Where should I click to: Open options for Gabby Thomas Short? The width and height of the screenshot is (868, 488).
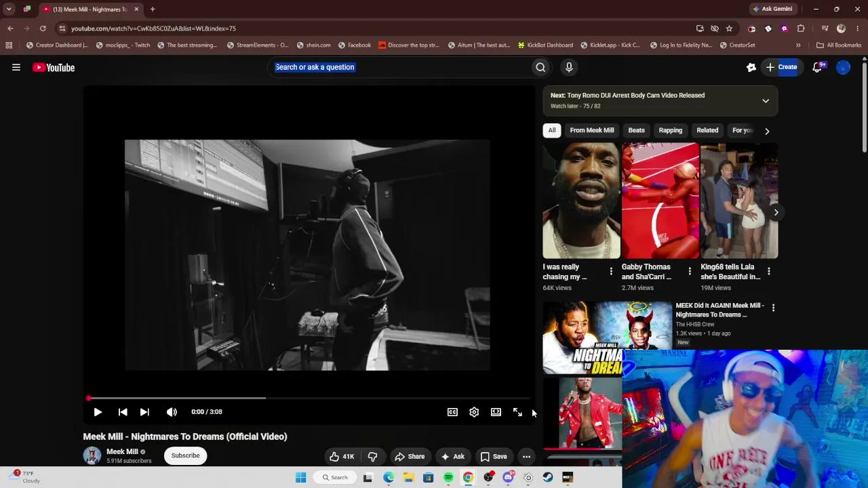click(690, 271)
